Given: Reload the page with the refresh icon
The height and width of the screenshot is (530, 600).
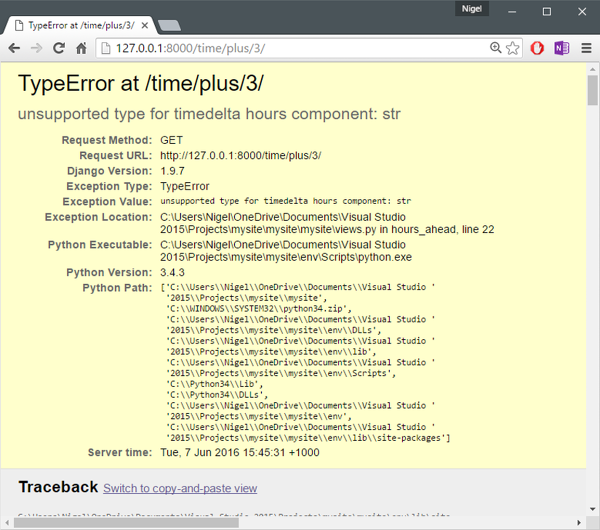Looking at the screenshot, I should coord(59,48).
